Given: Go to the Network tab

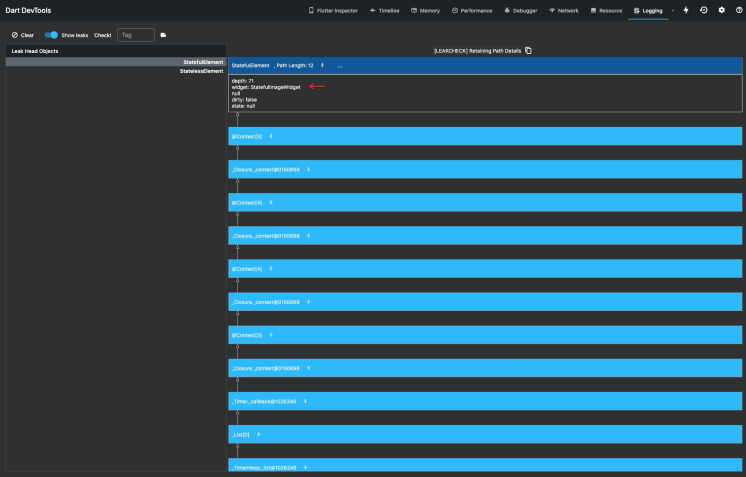Looking at the screenshot, I should [564, 10].
